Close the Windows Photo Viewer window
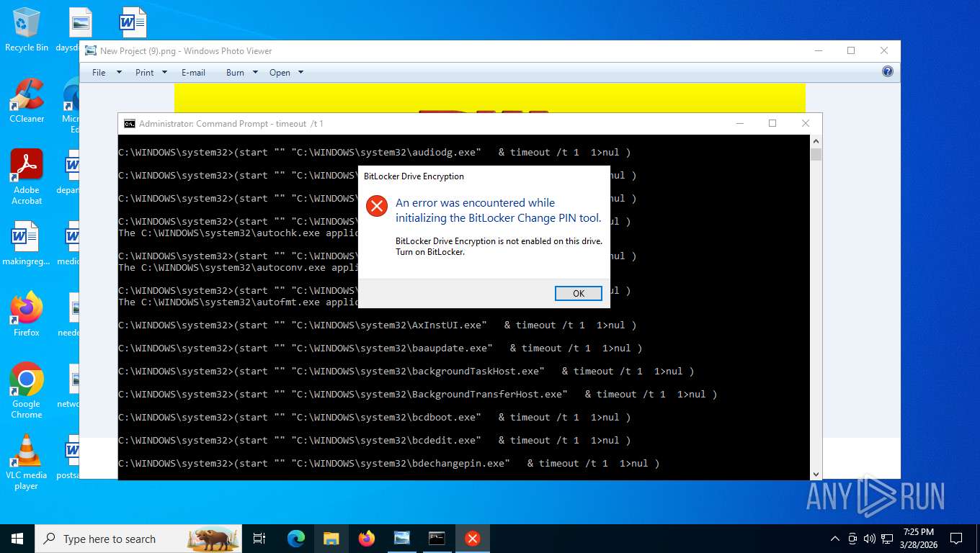Viewport: 980px width, 553px height. 884,50
